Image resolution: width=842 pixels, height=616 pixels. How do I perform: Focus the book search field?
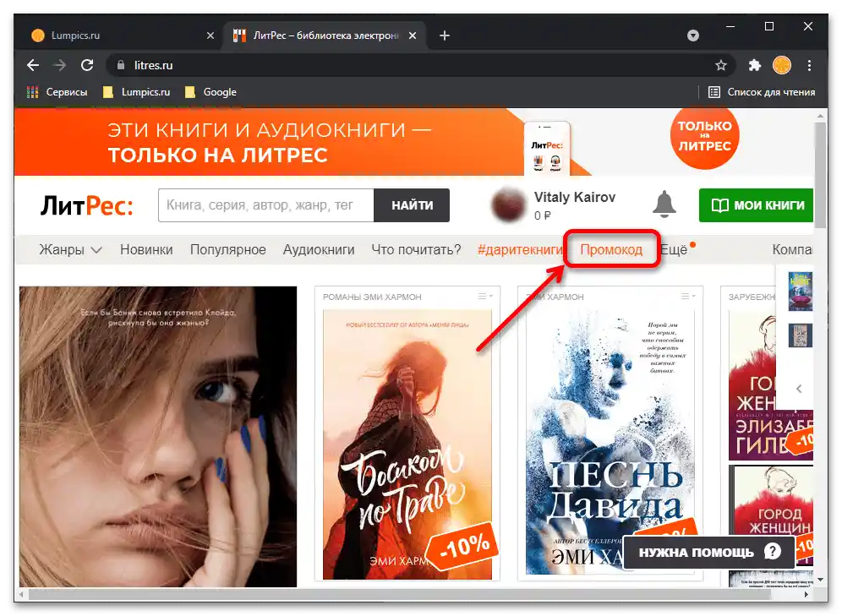pyautogui.click(x=265, y=205)
